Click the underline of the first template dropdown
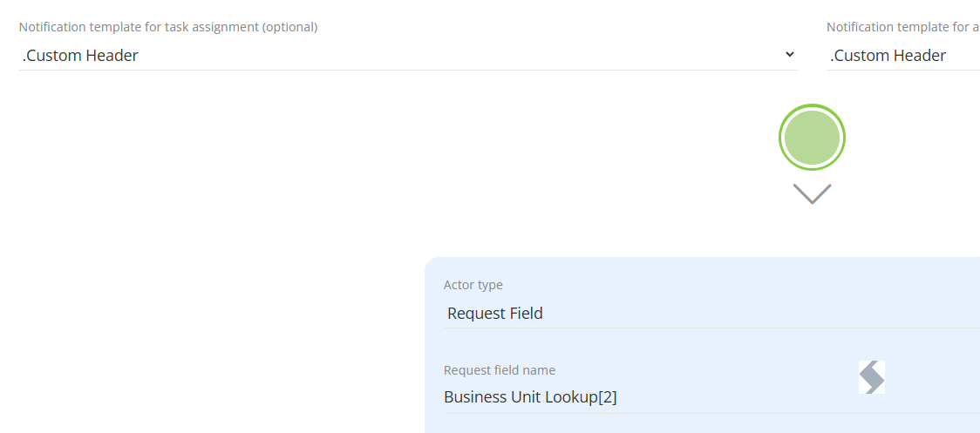This screenshot has width=980, height=433. point(408,70)
